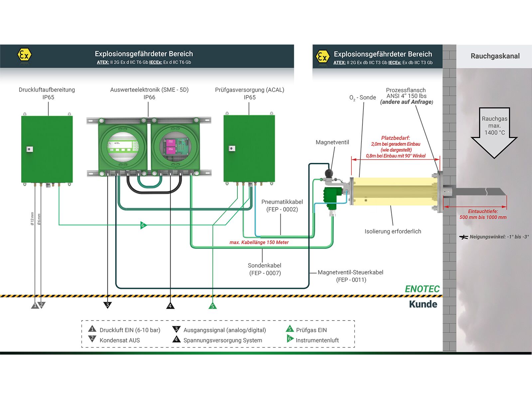532x399 pixels.
Task: Click the Rauchgas downward arrow
Action: [494, 133]
